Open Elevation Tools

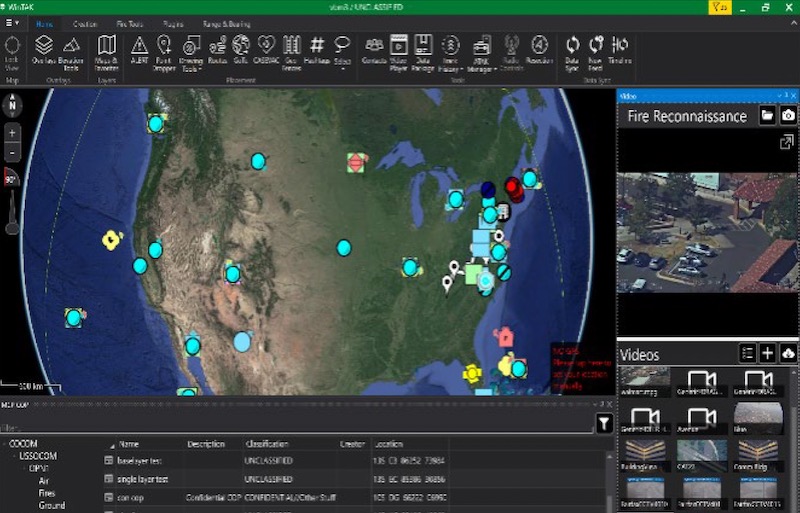[x=71, y=53]
